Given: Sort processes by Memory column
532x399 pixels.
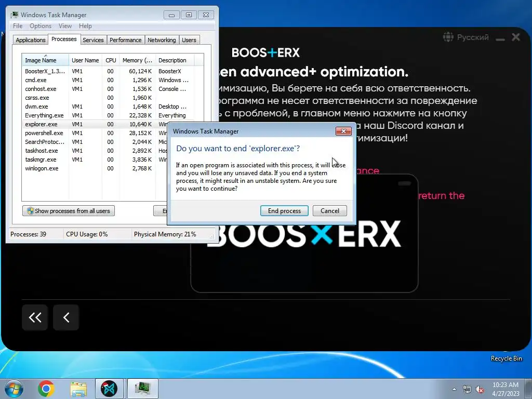Looking at the screenshot, I should click(x=137, y=60).
